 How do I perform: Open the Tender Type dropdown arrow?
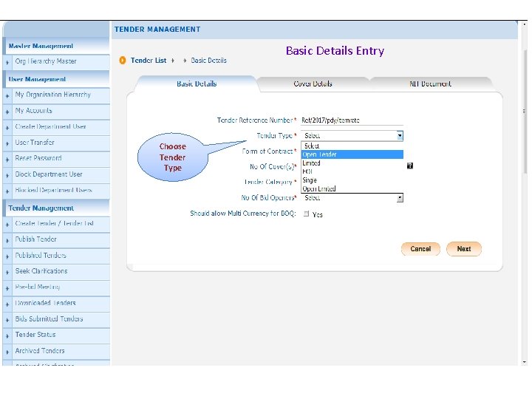pos(400,136)
